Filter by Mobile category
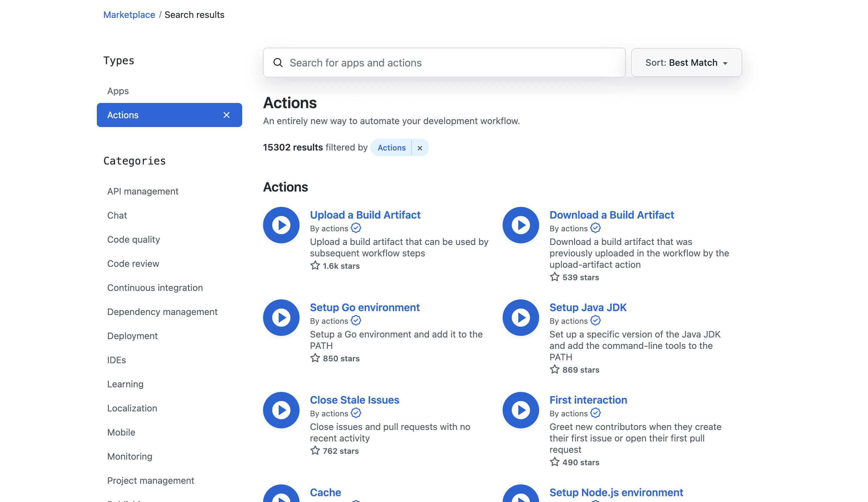Viewport: 868px width, 502px height. pos(121,433)
